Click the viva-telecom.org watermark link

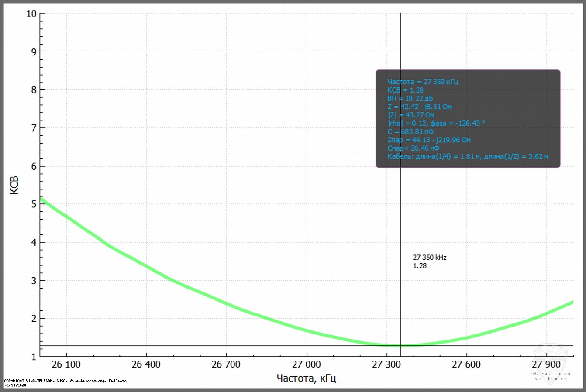(x=551, y=378)
